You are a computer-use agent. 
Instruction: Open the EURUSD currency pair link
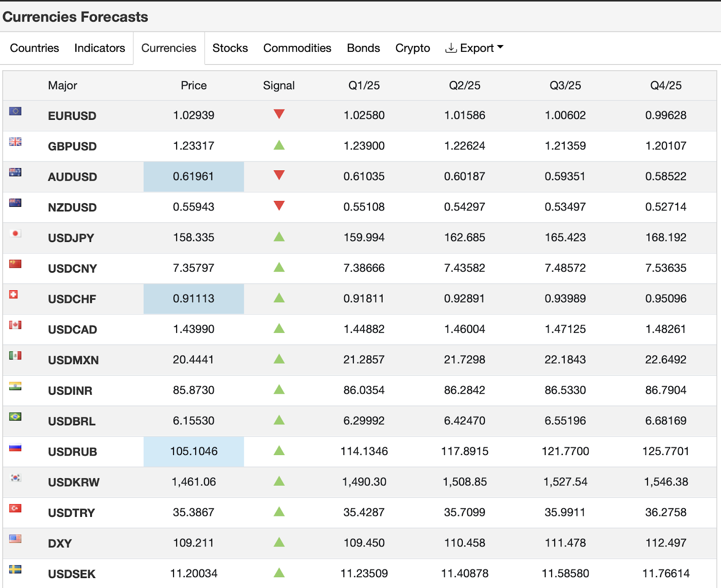72,116
